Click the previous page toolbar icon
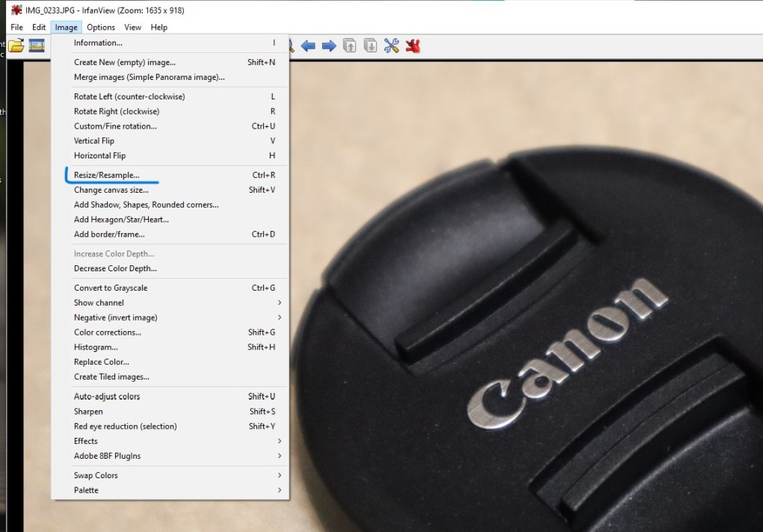The width and height of the screenshot is (763, 532). tap(350, 46)
